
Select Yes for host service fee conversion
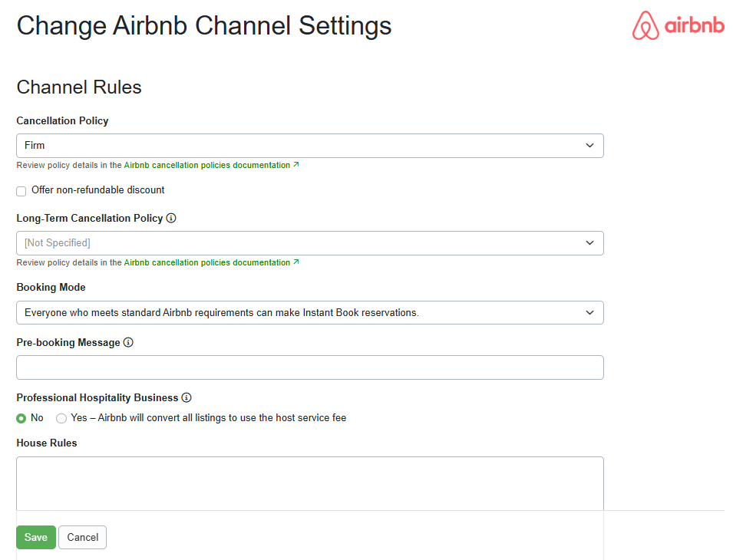click(x=61, y=418)
